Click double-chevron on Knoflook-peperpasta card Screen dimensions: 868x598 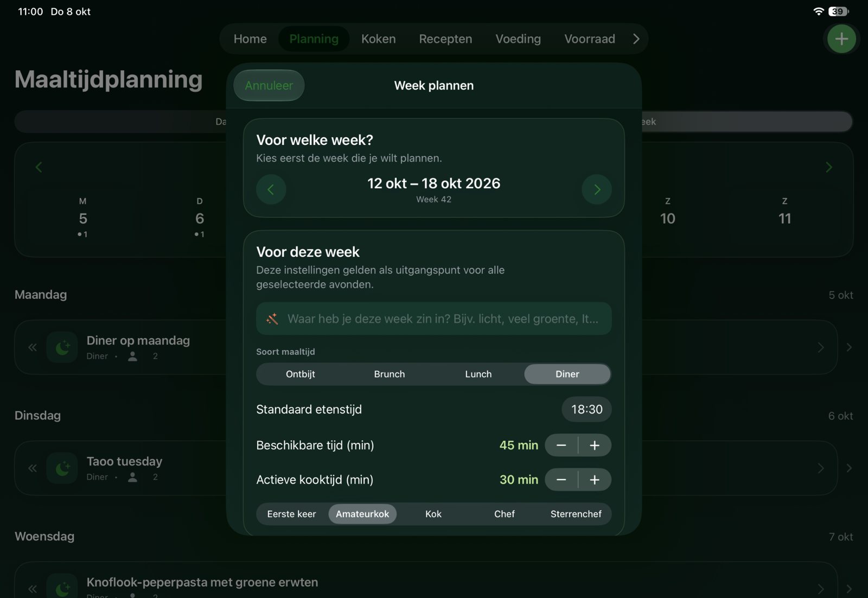pyautogui.click(x=33, y=589)
